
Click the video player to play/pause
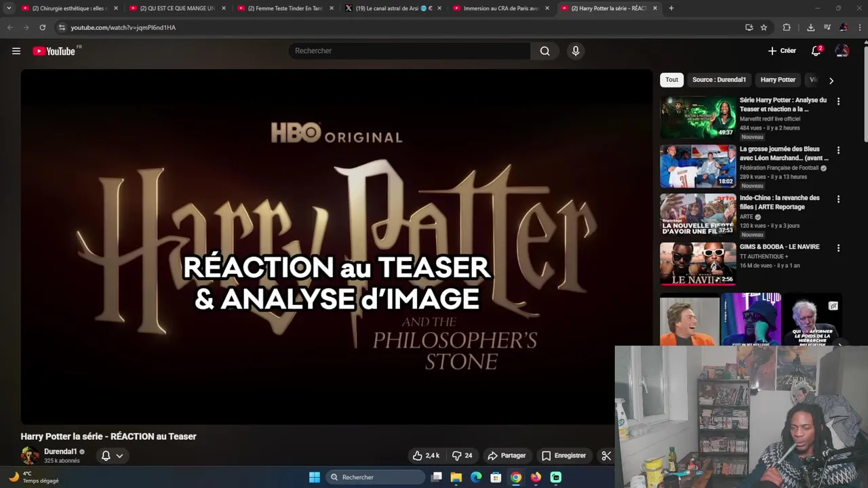tap(336, 247)
